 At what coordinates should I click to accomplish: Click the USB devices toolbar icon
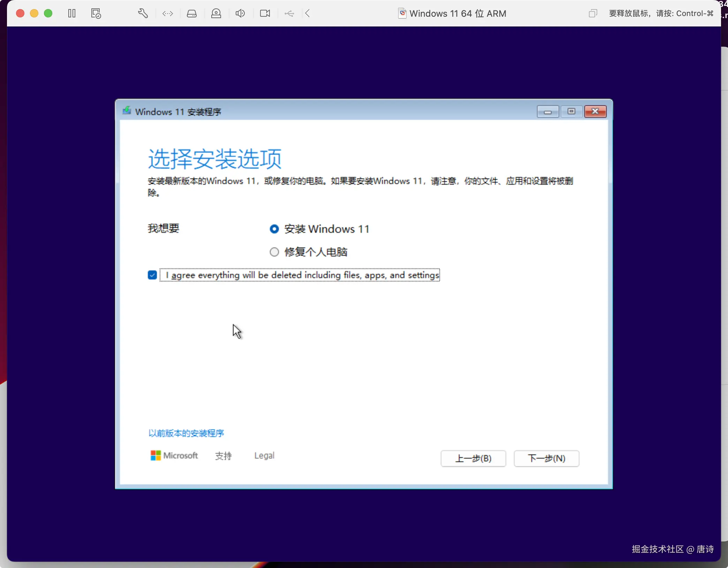[x=289, y=14]
